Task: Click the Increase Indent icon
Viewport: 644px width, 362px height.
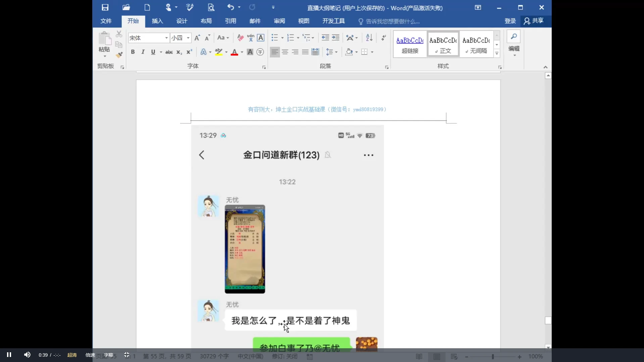Action: [x=336, y=38]
